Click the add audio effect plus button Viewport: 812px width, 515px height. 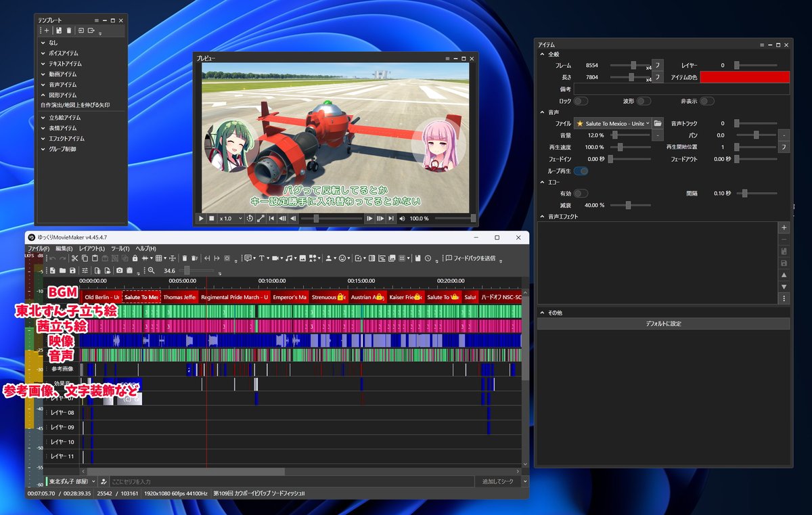(x=784, y=228)
